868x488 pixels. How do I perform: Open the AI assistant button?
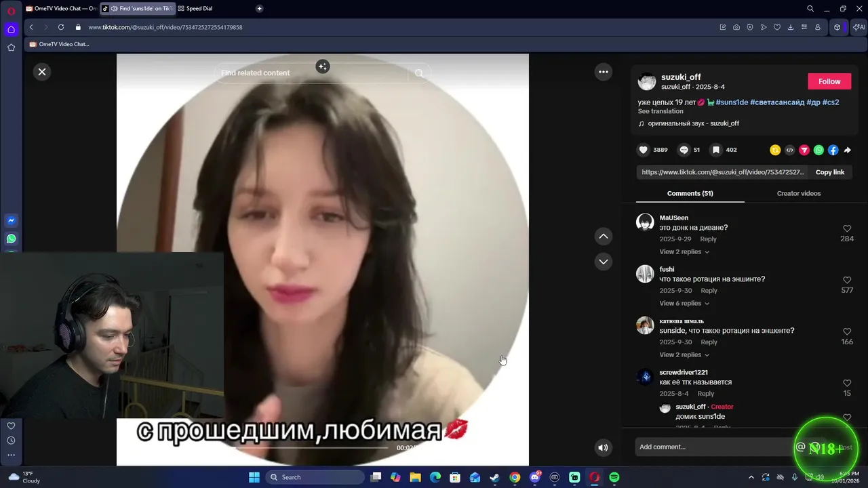(x=859, y=27)
